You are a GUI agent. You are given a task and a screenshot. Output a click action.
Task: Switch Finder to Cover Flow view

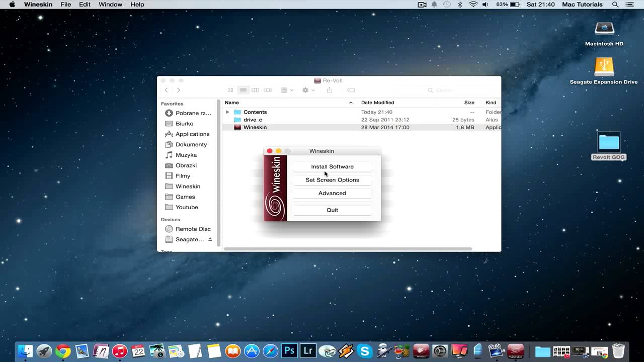point(268,90)
